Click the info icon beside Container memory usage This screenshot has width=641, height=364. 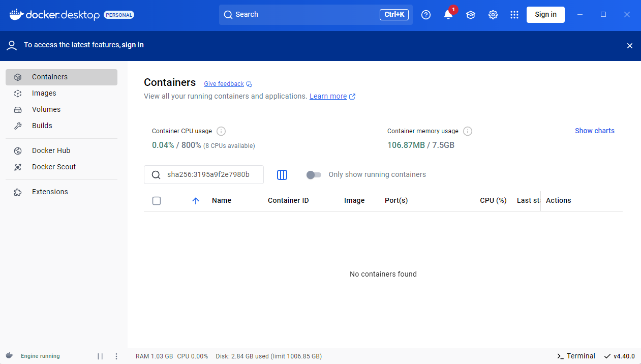[468, 131]
